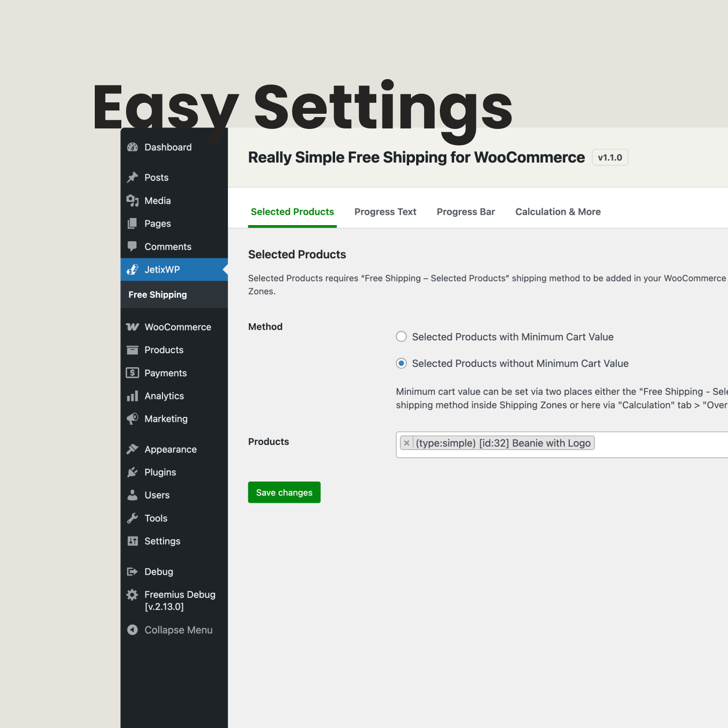Open the Progress Bar tab

(x=466, y=212)
